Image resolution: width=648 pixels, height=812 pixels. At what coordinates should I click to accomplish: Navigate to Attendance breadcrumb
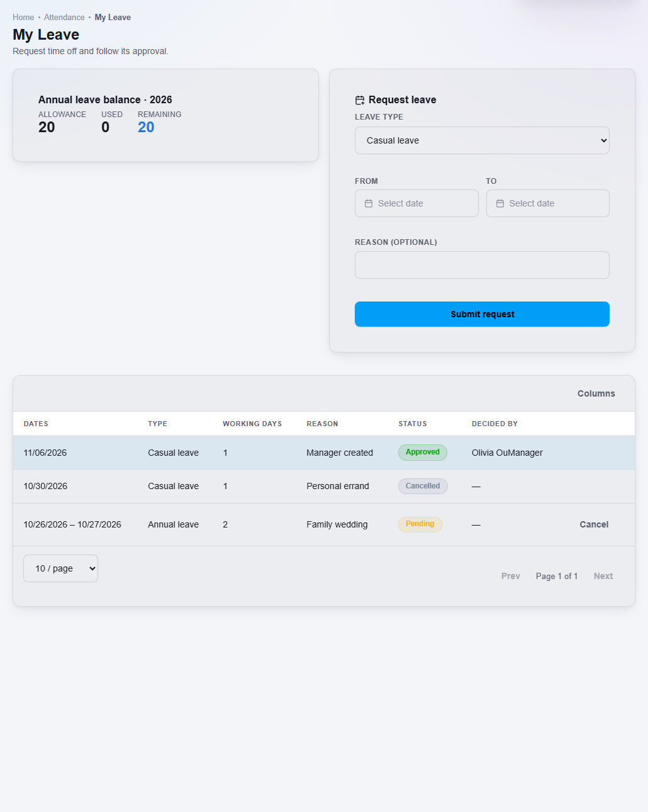pos(64,18)
